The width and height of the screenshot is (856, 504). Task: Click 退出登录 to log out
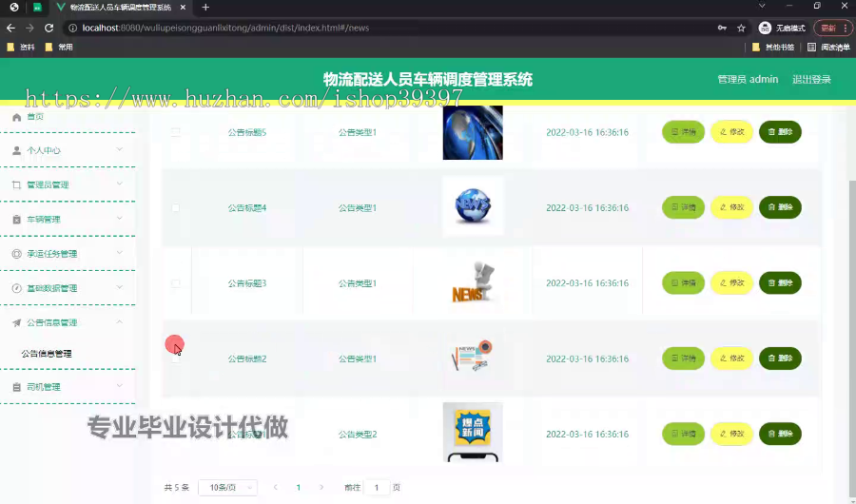811,79
